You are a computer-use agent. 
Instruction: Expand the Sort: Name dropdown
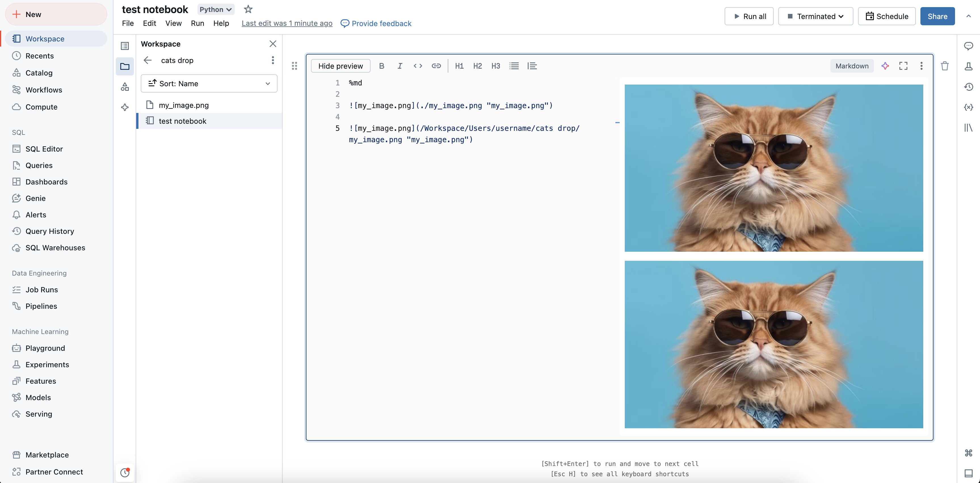tap(209, 83)
